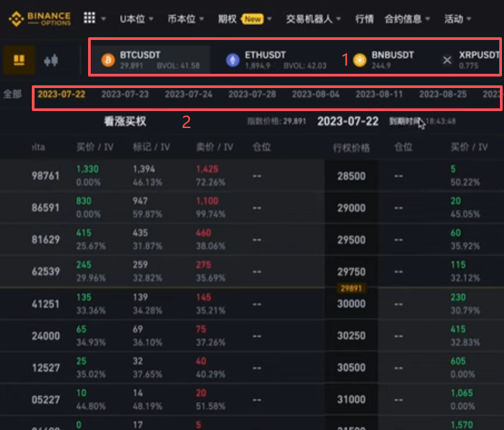Click the Ethereum coin icon for ETHUSDT

(x=233, y=60)
